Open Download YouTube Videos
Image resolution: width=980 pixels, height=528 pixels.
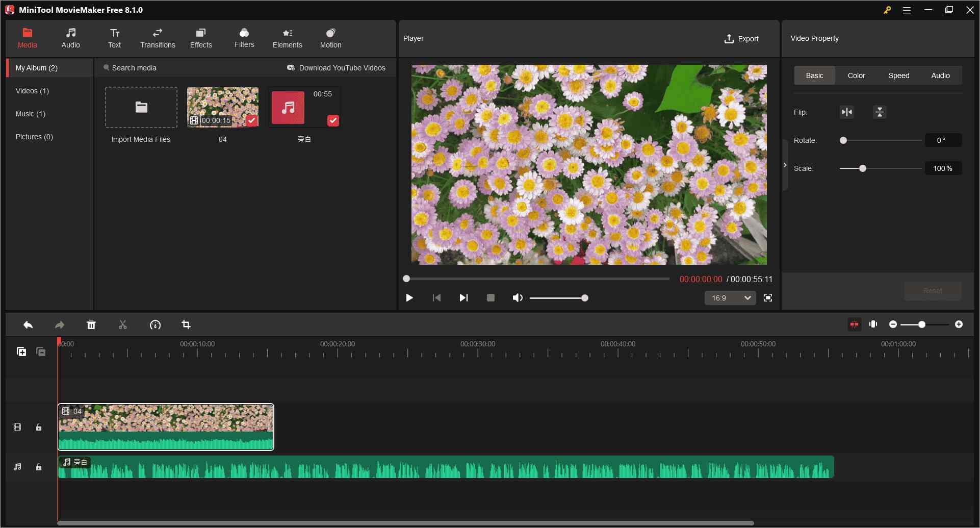[337, 68]
